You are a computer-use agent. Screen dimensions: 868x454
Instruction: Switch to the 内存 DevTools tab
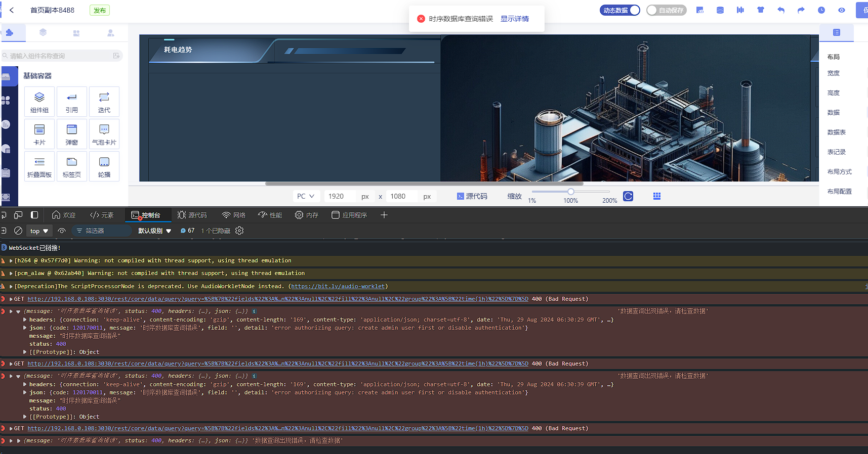click(307, 215)
